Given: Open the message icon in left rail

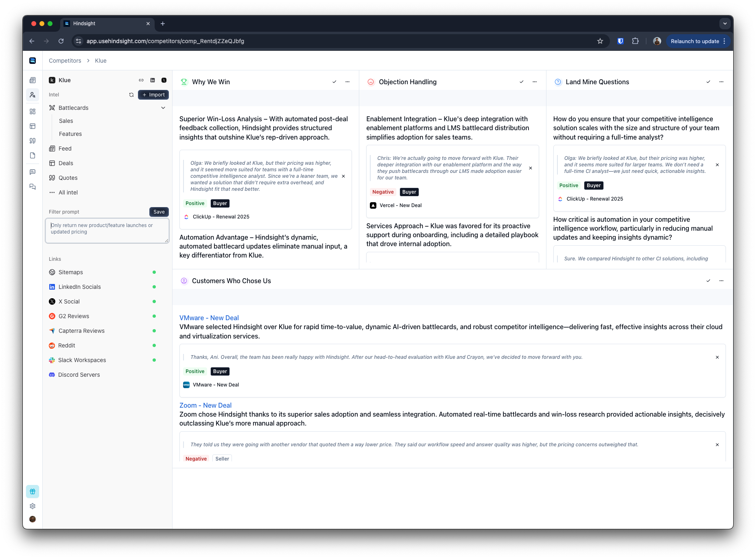Looking at the screenshot, I should coord(33,172).
